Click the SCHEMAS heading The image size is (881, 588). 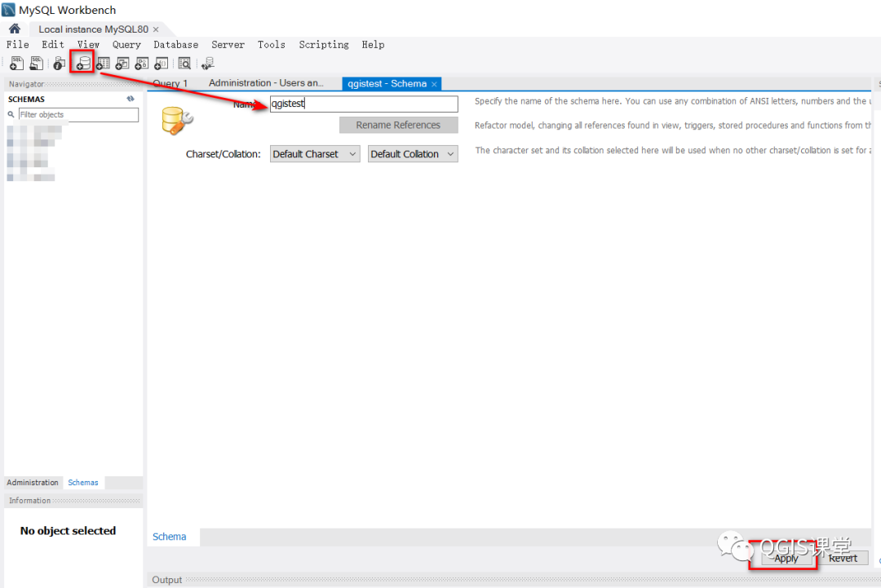(26, 99)
